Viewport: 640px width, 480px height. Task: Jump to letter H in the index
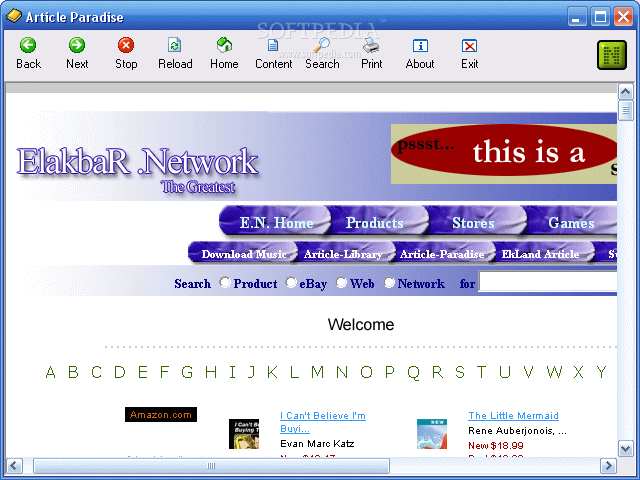(211, 372)
